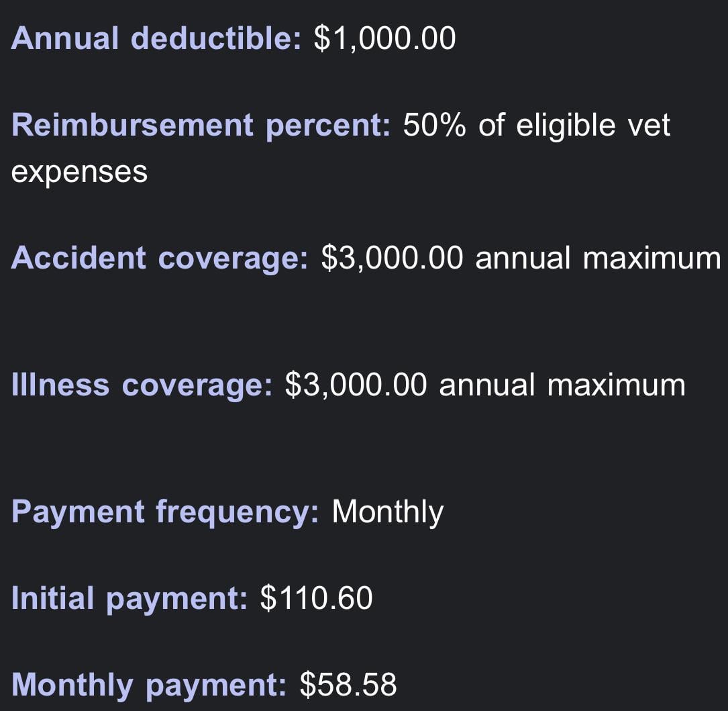Select the Monthly payment frequency value
The width and height of the screenshot is (728, 711).
388,512
